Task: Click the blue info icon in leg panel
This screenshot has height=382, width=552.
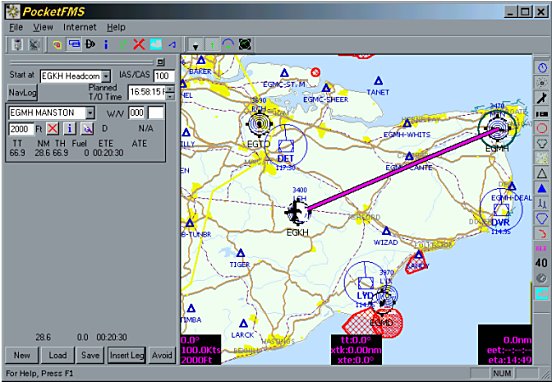Action: (x=70, y=129)
